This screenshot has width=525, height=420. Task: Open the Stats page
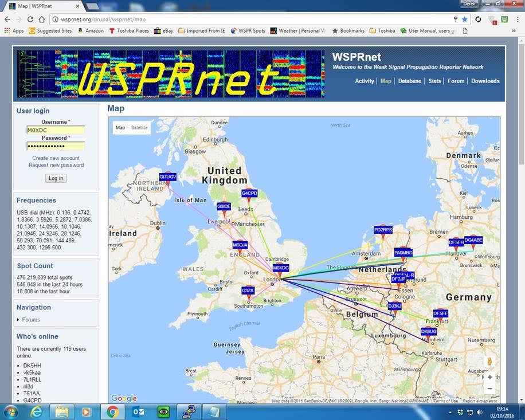pos(434,81)
